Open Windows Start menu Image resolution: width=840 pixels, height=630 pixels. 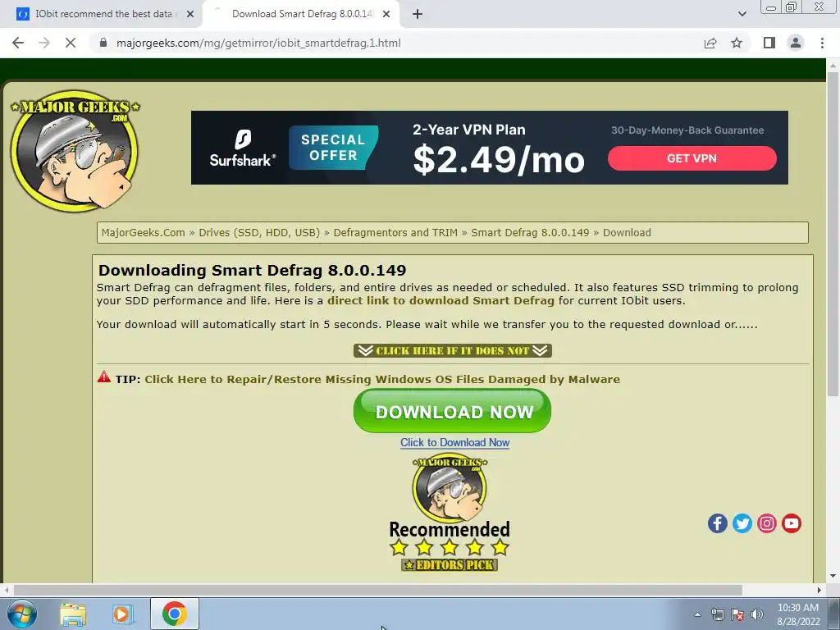coord(21,614)
